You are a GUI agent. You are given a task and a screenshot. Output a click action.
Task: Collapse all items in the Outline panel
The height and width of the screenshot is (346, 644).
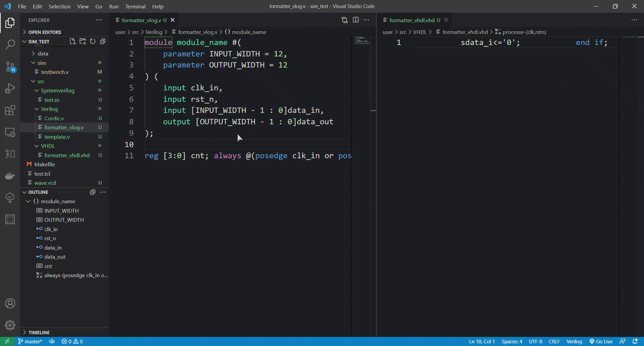[x=93, y=192]
